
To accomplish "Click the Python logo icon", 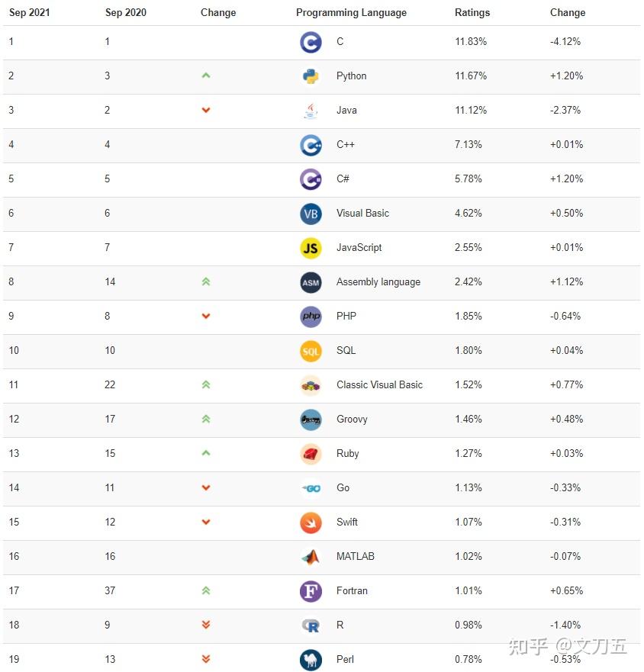I will tap(311, 76).
